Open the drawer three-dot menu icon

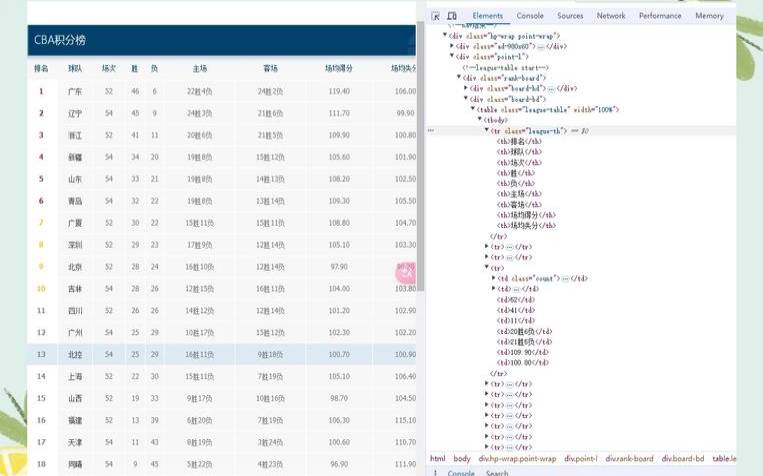pyautogui.click(x=435, y=473)
